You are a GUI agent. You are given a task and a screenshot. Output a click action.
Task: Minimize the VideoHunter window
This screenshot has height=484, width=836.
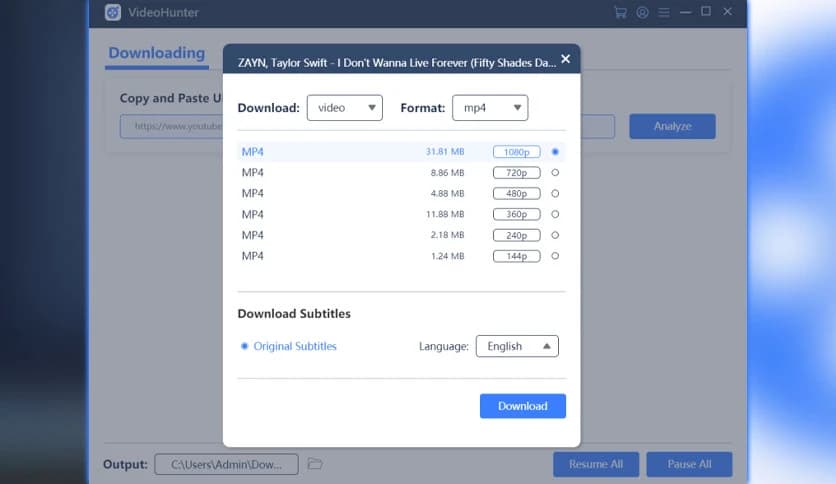tap(686, 12)
